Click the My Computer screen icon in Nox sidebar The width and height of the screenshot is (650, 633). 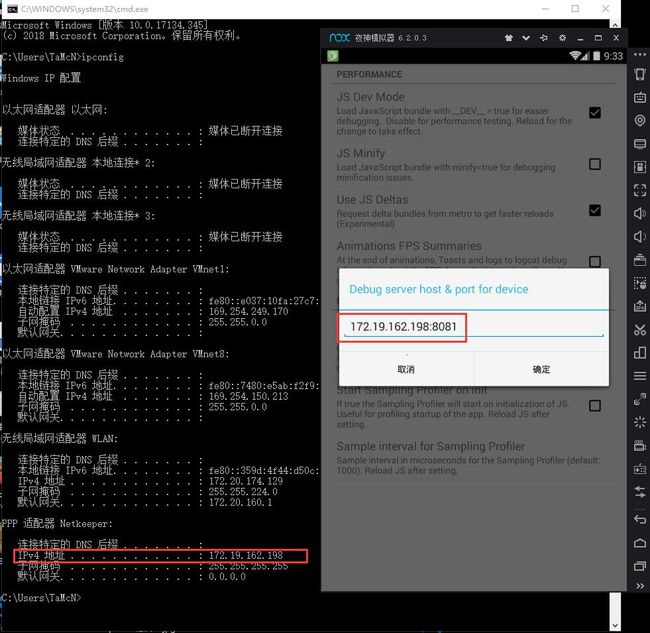[640, 144]
